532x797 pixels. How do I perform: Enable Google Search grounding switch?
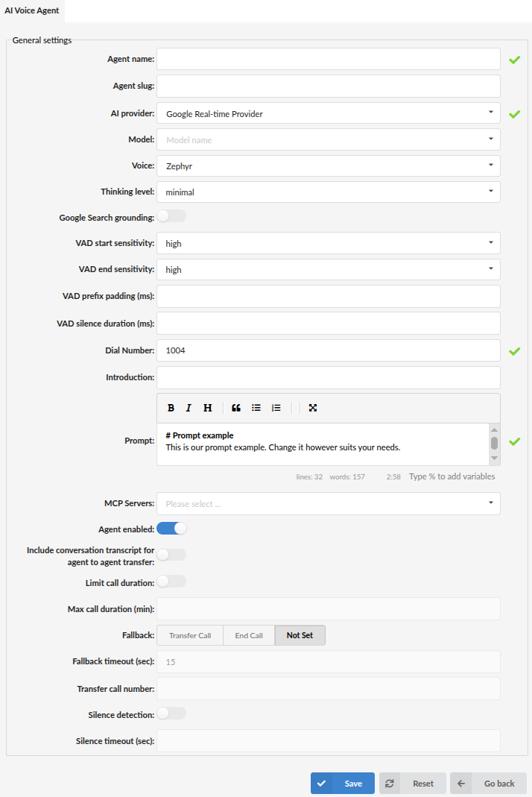(x=171, y=216)
